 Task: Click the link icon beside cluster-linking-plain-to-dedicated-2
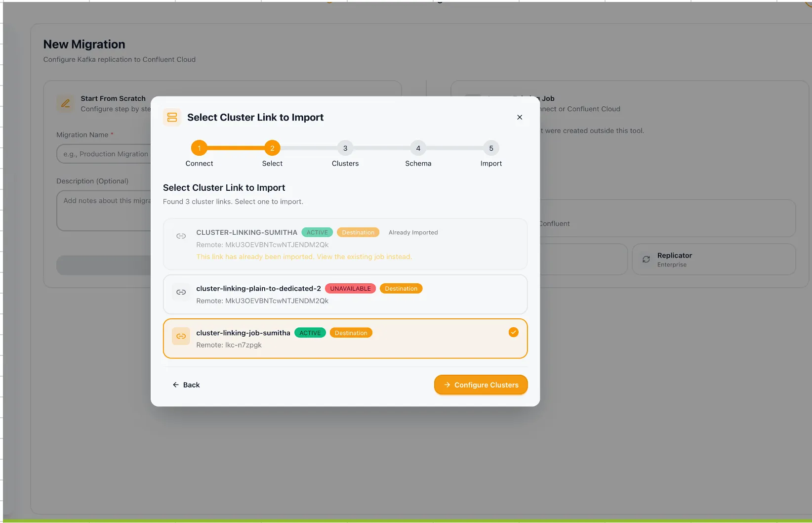click(181, 292)
